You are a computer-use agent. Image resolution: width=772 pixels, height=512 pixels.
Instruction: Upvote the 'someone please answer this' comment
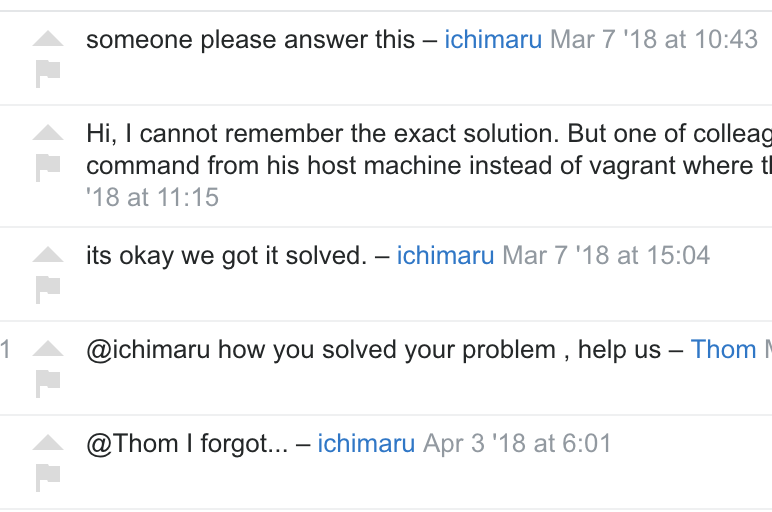tap(48, 38)
